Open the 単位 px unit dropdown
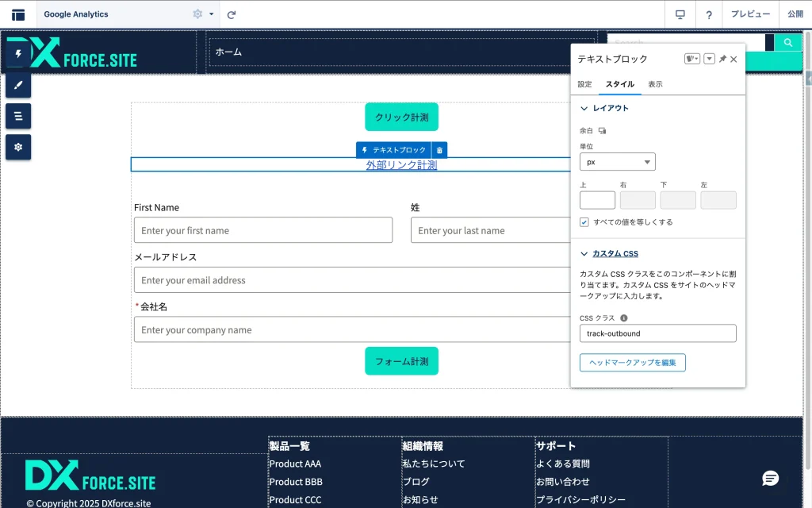This screenshot has width=812, height=508. [617, 162]
